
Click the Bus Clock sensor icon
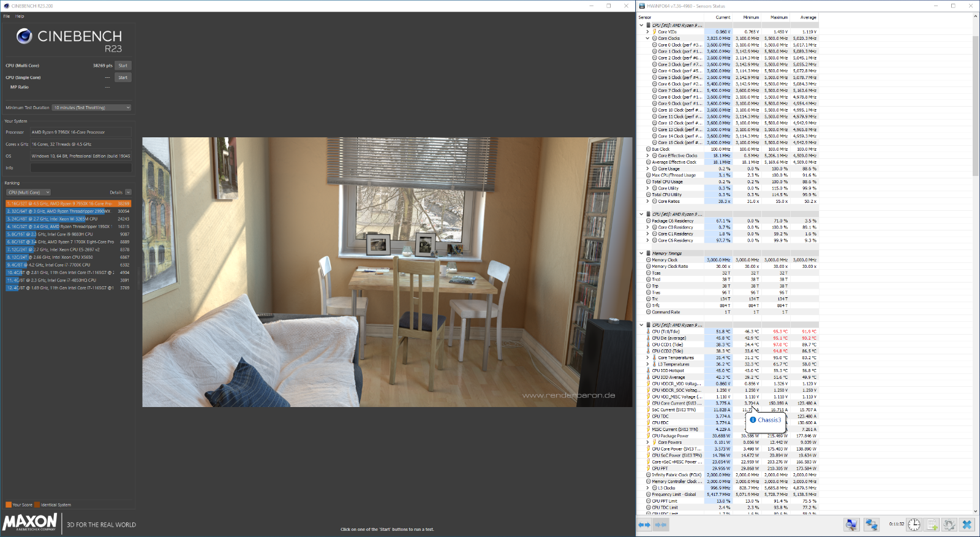click(x=648, y=149)
